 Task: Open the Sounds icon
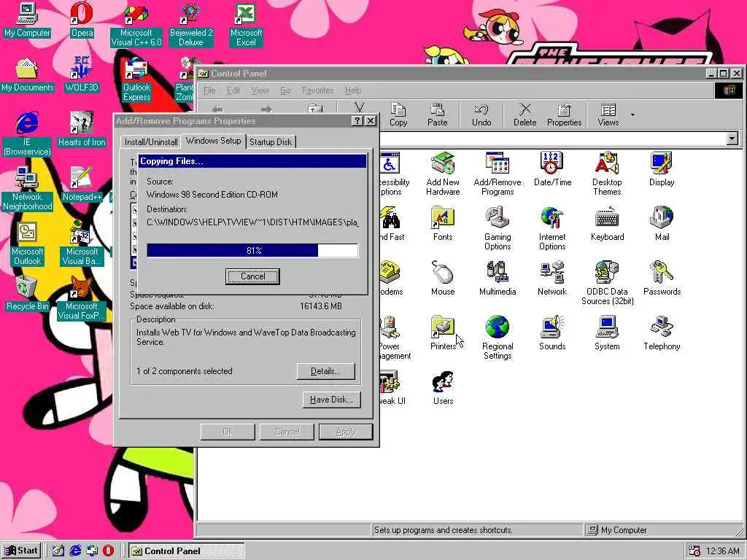(552, 333)
